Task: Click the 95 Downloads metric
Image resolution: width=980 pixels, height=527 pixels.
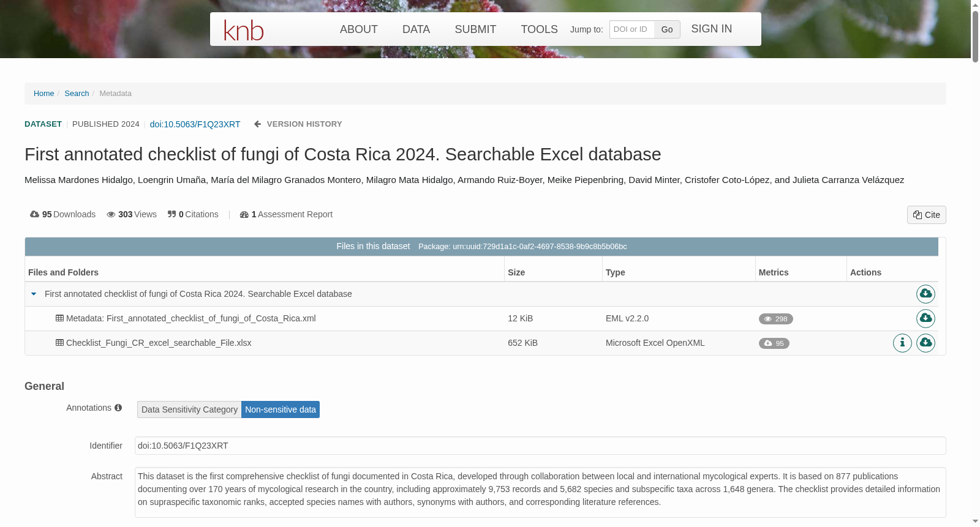Action: pyautogui.click(x=63, y=214)
